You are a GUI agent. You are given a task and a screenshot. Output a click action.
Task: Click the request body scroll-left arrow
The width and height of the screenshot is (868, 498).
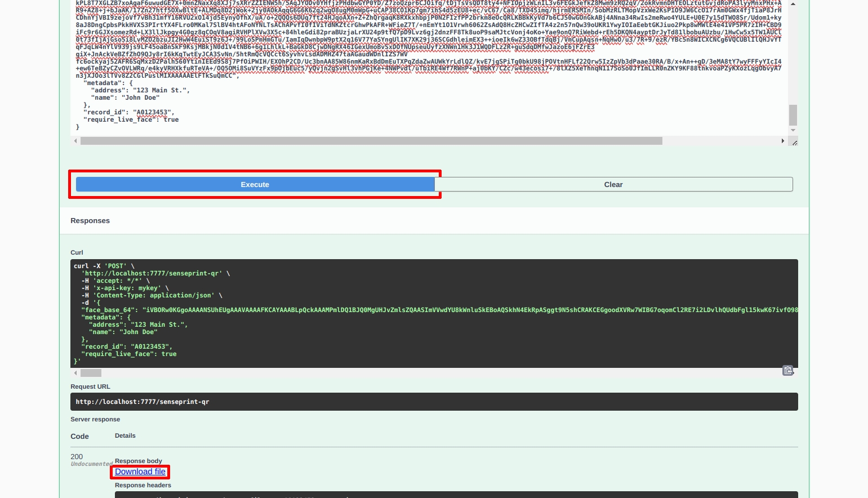pyautogui.click(x=75, y=141)
